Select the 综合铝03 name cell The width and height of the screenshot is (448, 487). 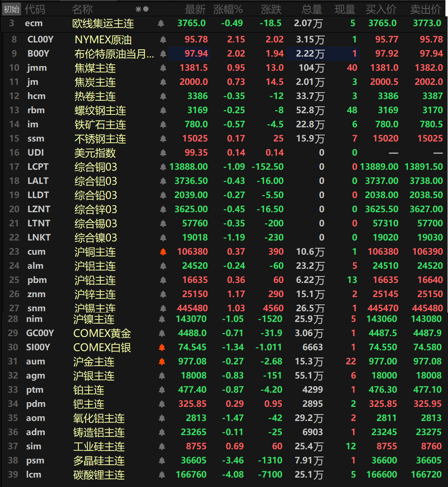(96, 181)
